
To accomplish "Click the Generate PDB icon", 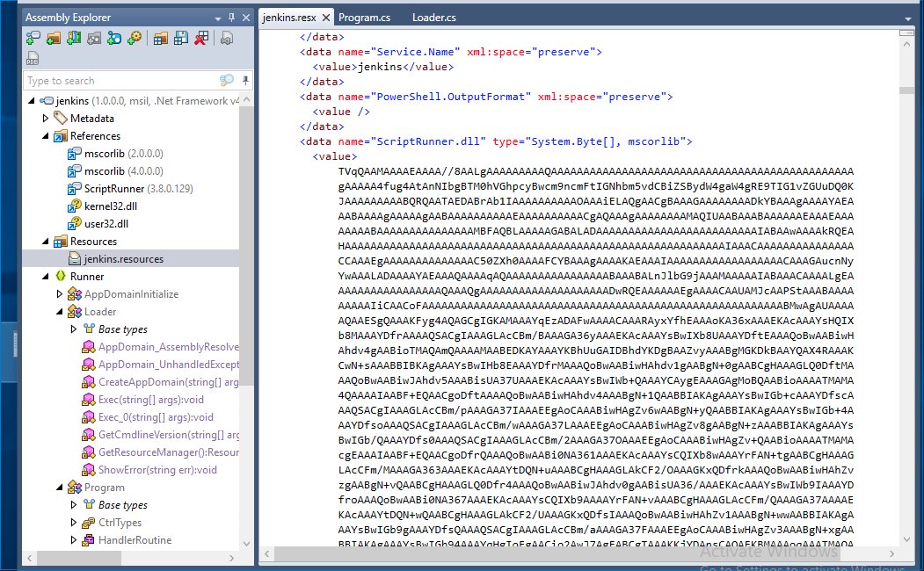I will pos(33,58).
